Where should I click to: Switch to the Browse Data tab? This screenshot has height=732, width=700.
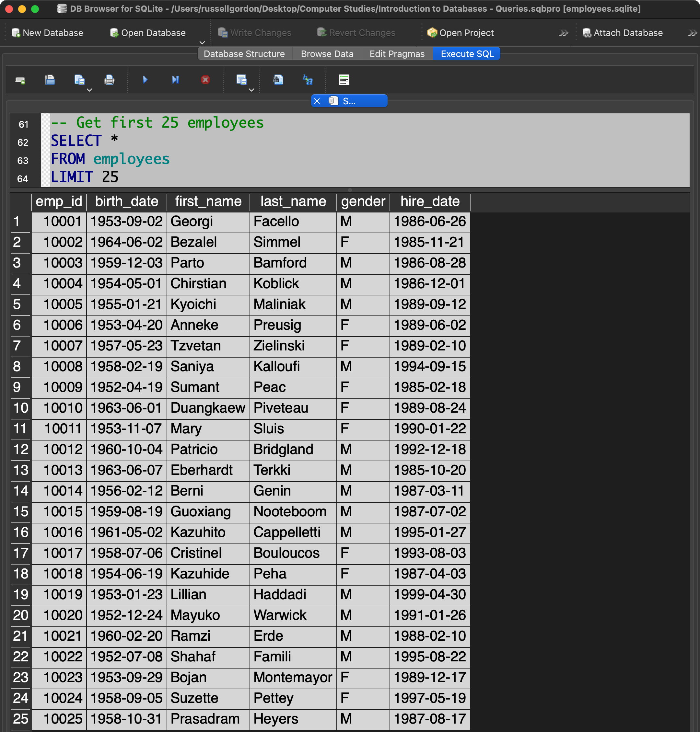327,54
